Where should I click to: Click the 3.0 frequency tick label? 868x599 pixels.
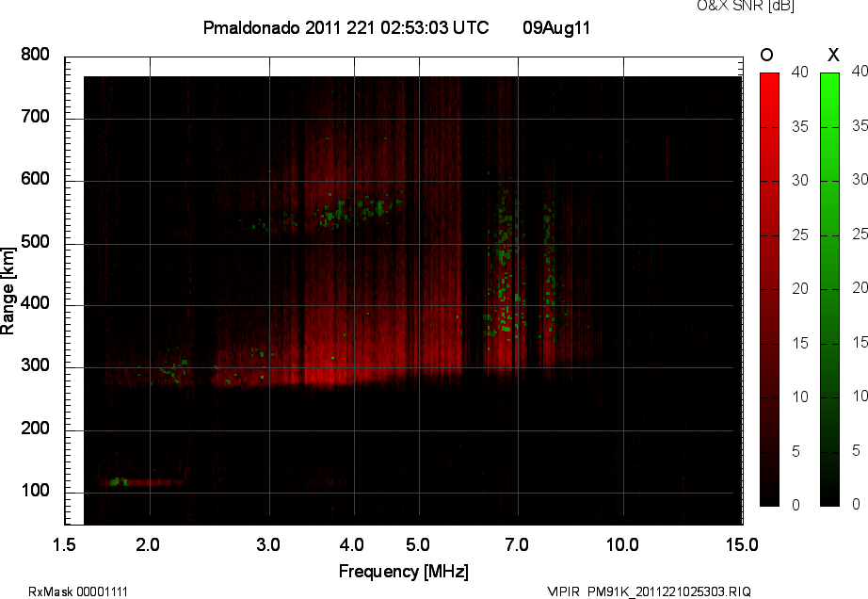coord(269,545)
